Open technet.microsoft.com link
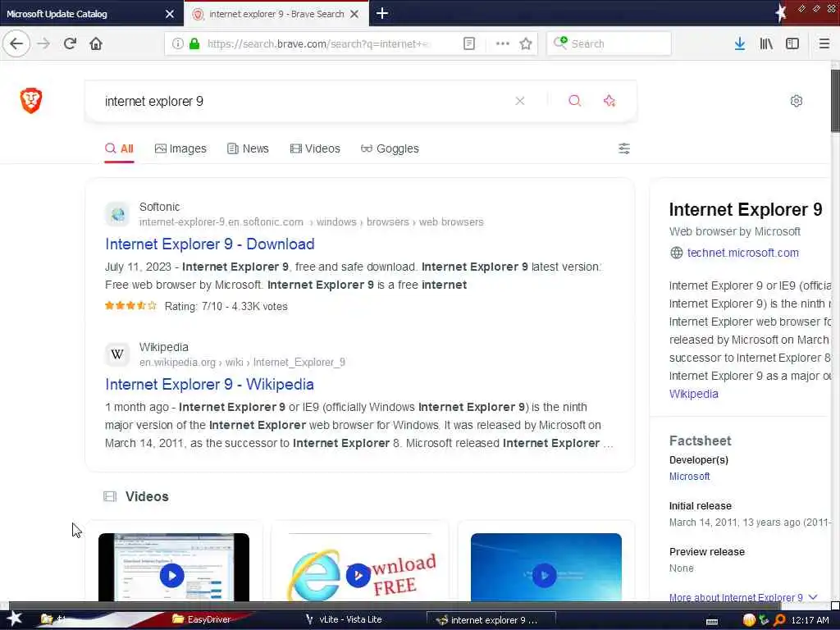 [742, 253]
